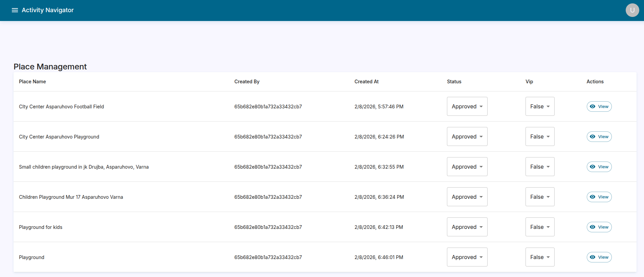Click the Place Name column header
This screenshot has height=277, width=644.
pyautogui.click(x=33, y=82)
